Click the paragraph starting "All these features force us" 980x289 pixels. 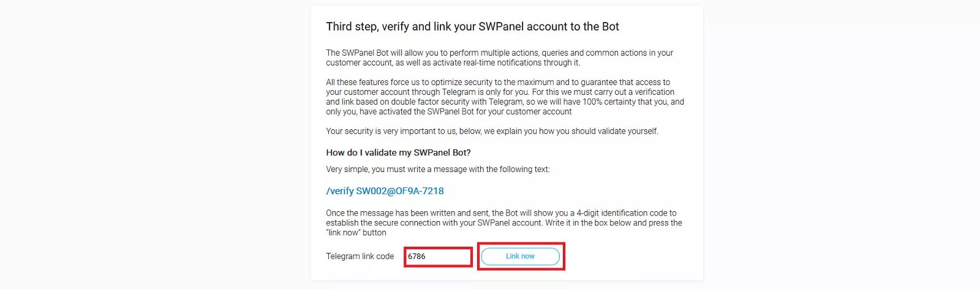click(x=505, y=97)
